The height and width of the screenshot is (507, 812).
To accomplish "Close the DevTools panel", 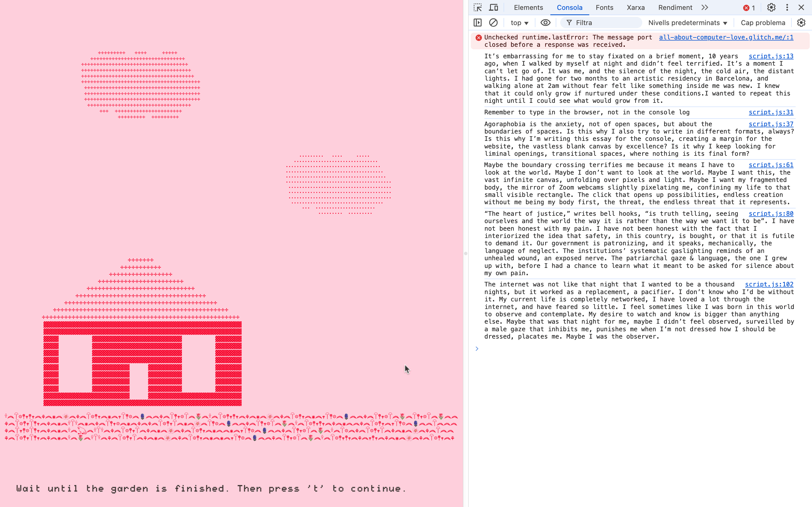I will (801, 7).
